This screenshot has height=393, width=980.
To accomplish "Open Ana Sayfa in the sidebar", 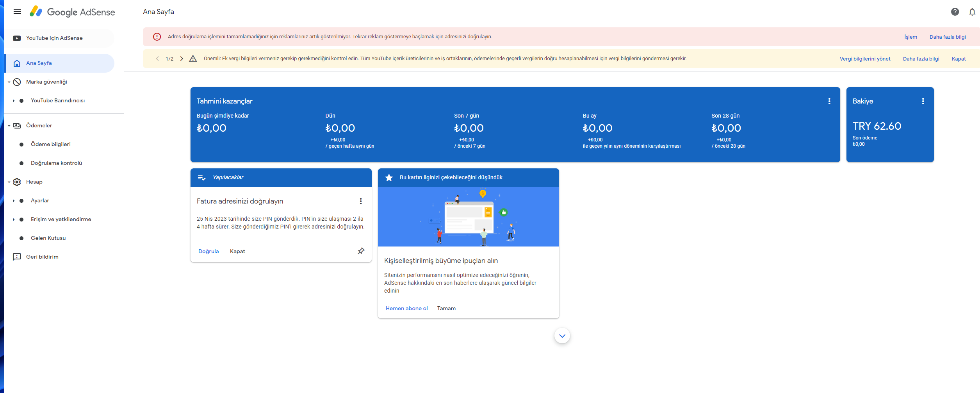I will click(x=59, y=63).
